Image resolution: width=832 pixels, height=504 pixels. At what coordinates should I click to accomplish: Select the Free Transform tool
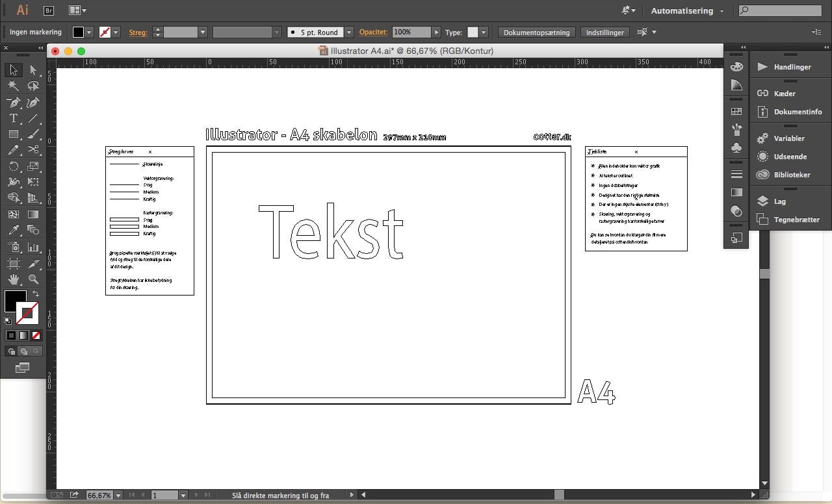pos(33,182)
